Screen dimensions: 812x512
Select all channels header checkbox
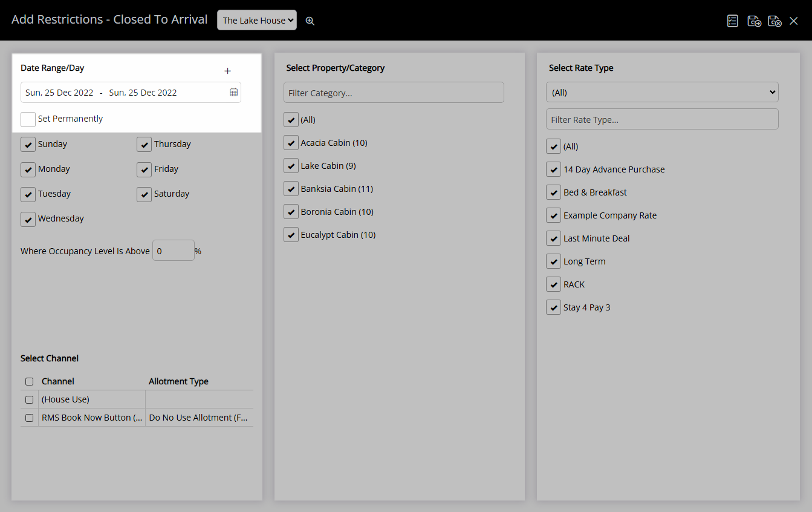(29, 382)
